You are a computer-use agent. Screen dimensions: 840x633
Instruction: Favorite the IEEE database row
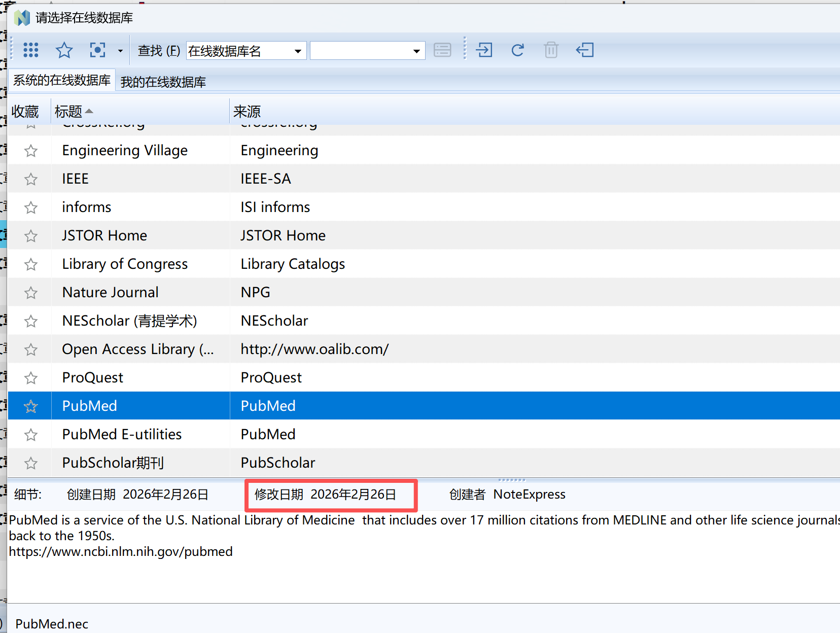click(31, 179)
